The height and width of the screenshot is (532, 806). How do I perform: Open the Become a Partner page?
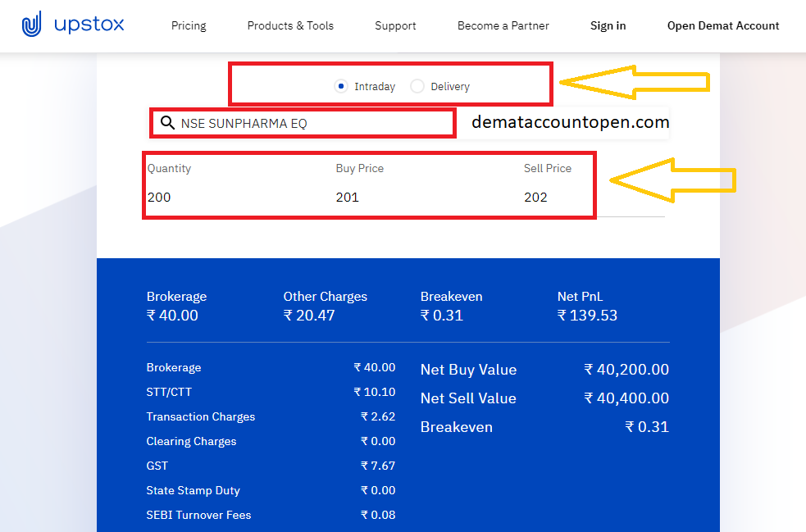(503, 25)
